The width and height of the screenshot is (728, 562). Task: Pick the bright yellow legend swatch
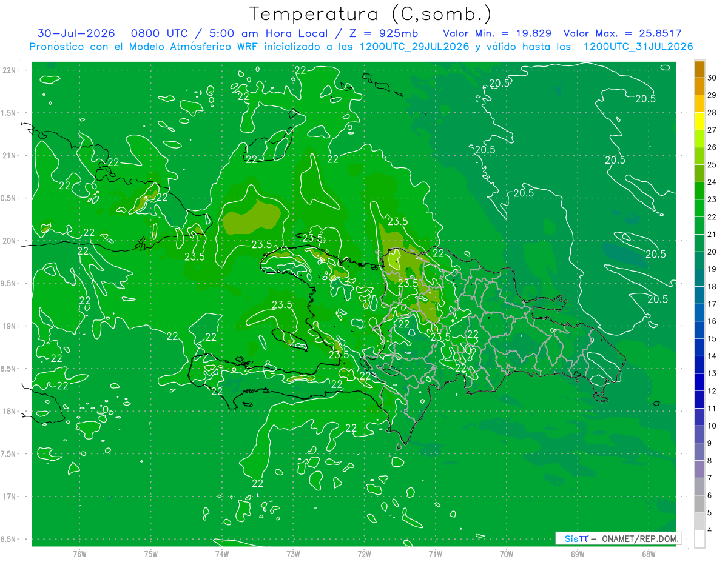[699, 121]
